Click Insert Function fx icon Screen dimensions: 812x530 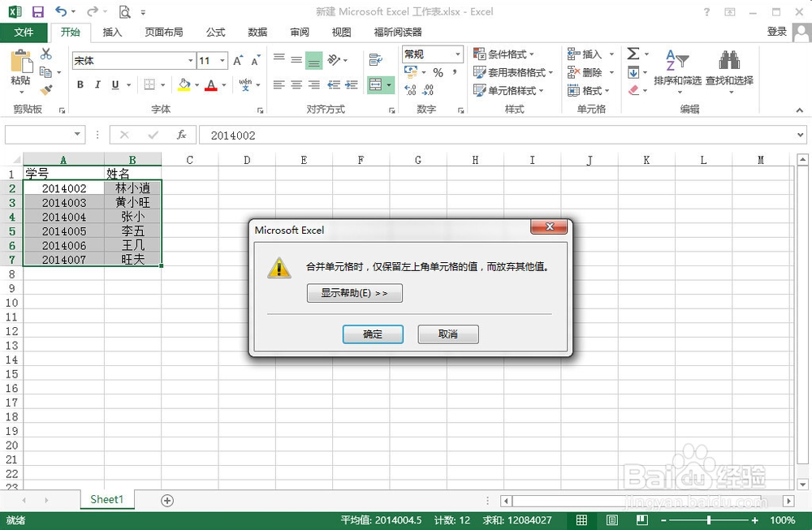click(181, 135)
